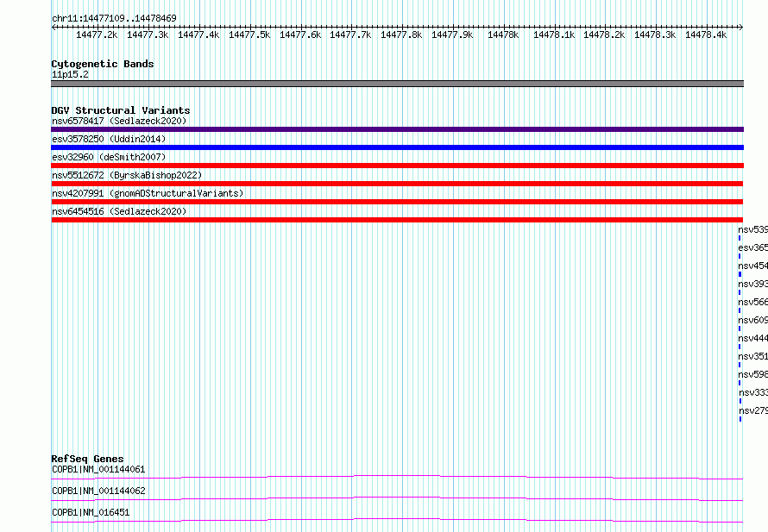Click the truncated nsv566 variant label

pyautogui.click(x=752, y=302)
